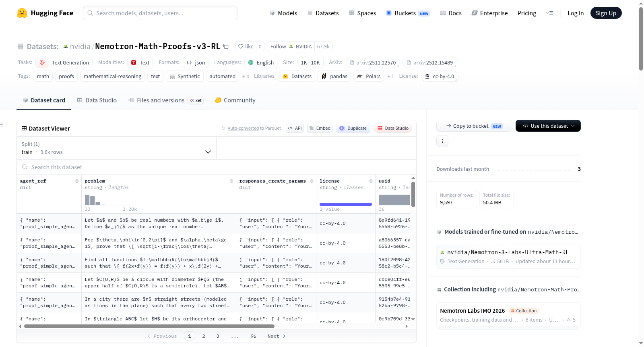Open the Files and versions tab
Screen dimensions: 644x347
[x=166, y=100]
